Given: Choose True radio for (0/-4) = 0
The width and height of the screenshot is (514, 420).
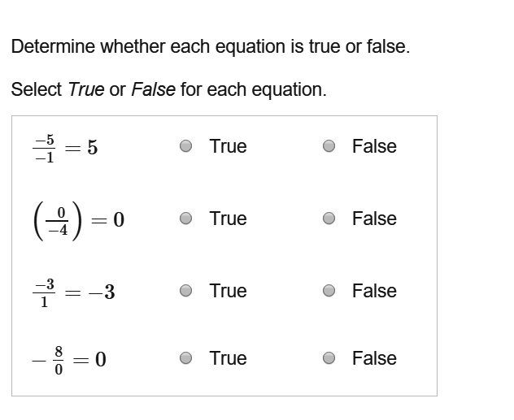Looking at the screenshot, I should tap(186, 219).
